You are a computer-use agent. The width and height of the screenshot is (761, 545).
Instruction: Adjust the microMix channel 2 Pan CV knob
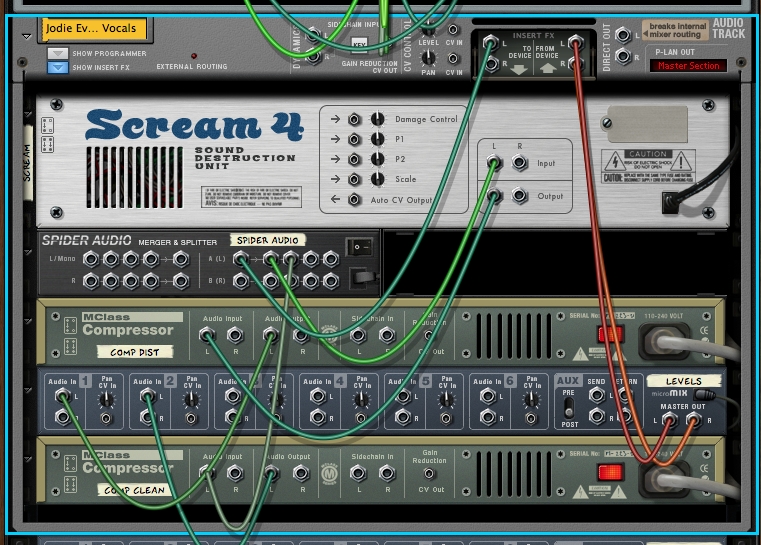pyautogui.click(x=191, y=400)
